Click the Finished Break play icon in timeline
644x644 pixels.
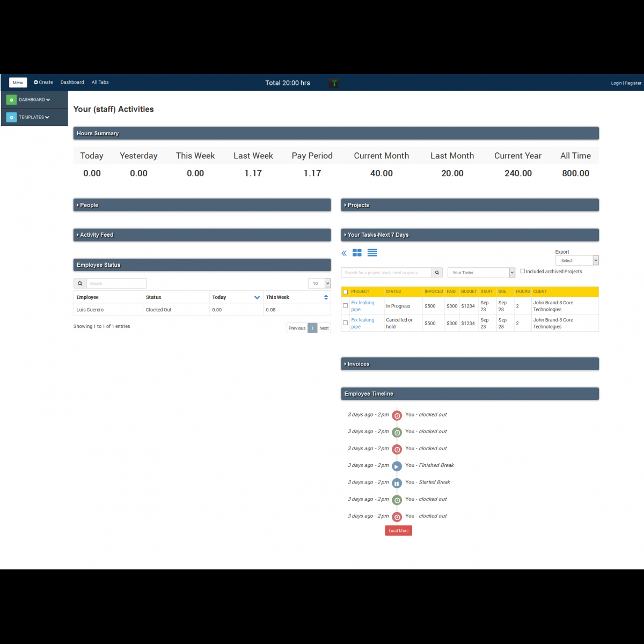(397, 466)
